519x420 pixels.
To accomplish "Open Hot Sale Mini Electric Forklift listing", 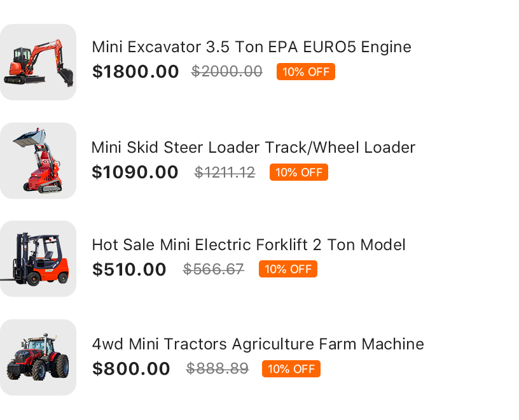I will [x=249, y=245].
